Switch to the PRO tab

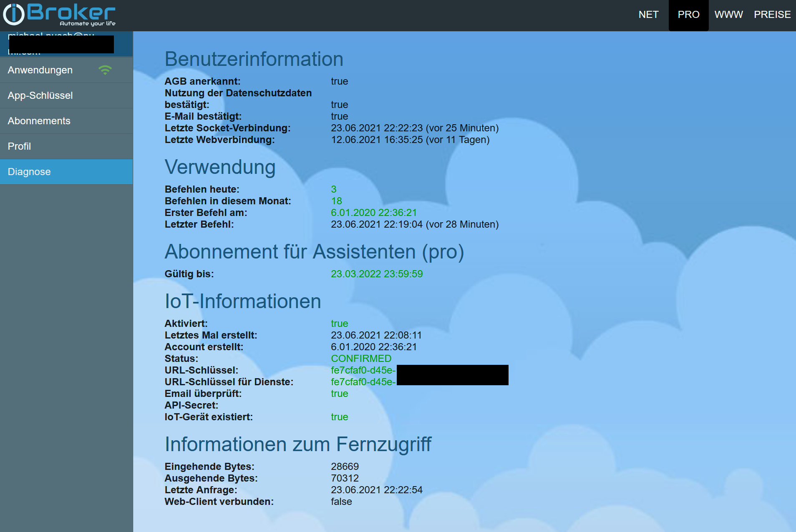pyautogui.click(x=688, y=15)
